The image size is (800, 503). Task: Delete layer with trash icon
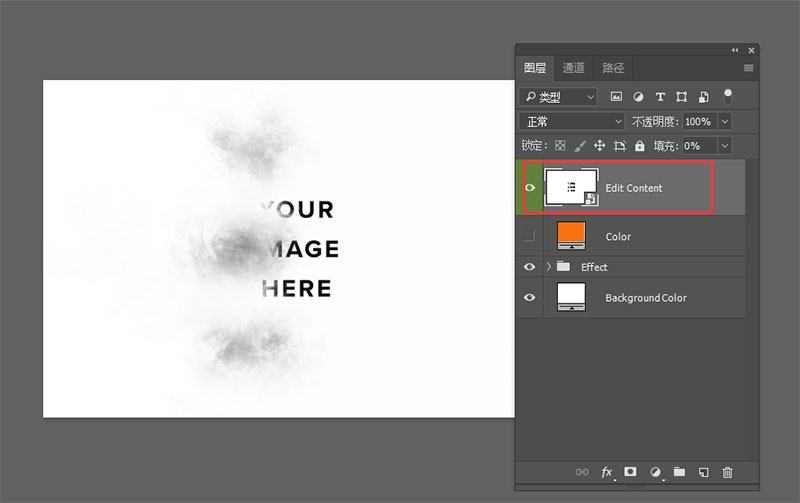click(728, 472)
